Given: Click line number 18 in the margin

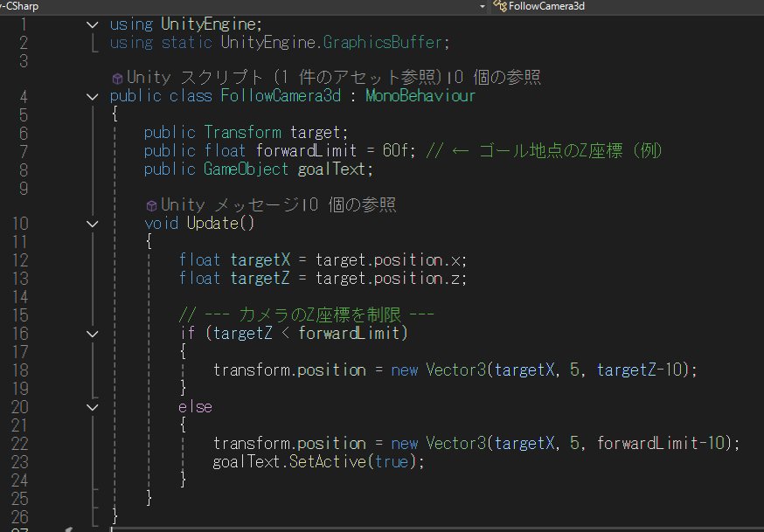Looking at the screenshot, I should 19,370.
